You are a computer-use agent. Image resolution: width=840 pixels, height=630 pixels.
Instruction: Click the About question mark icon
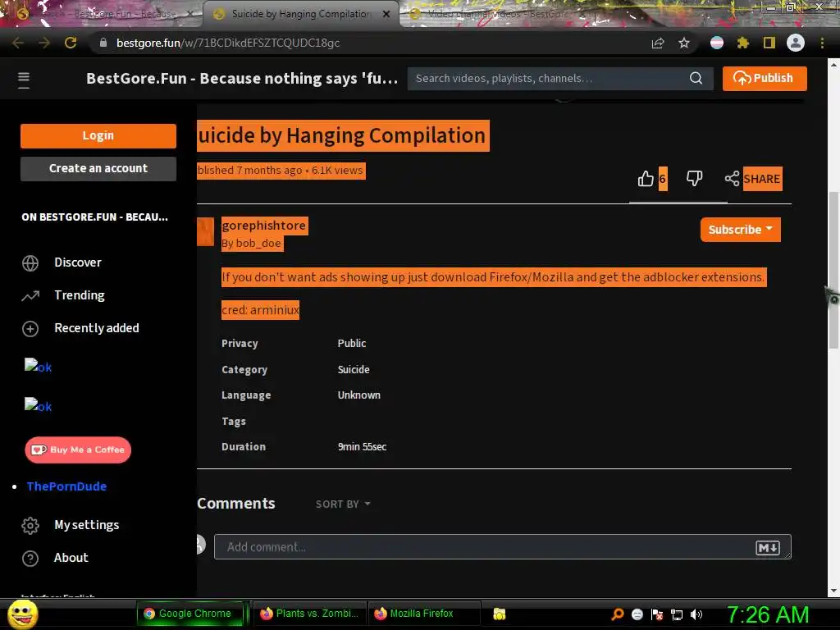point(30,558)
